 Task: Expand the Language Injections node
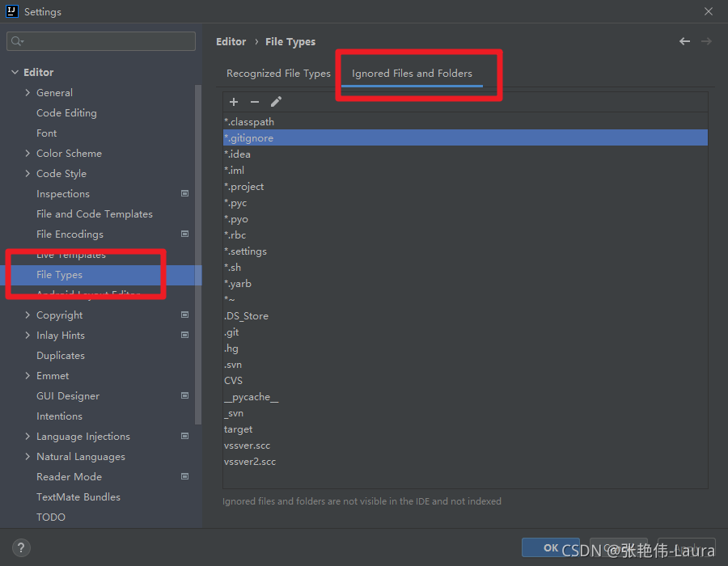tap(28, 436)
